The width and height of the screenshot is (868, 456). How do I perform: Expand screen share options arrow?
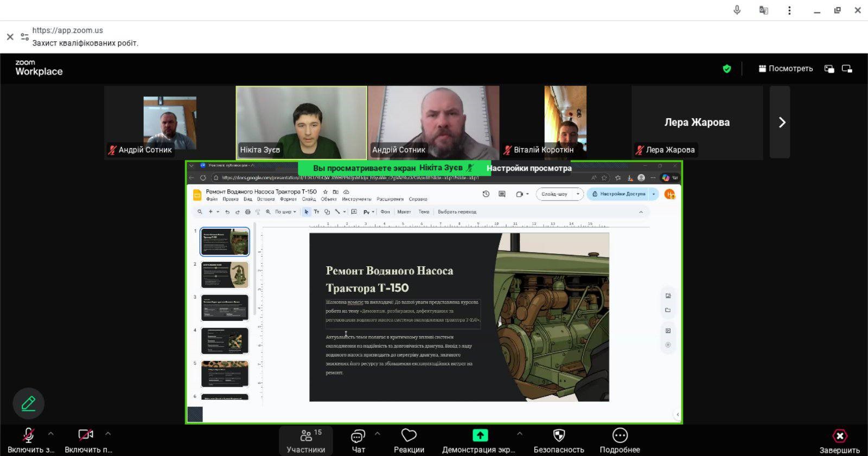pyautogui.click(x=520, y=434)
